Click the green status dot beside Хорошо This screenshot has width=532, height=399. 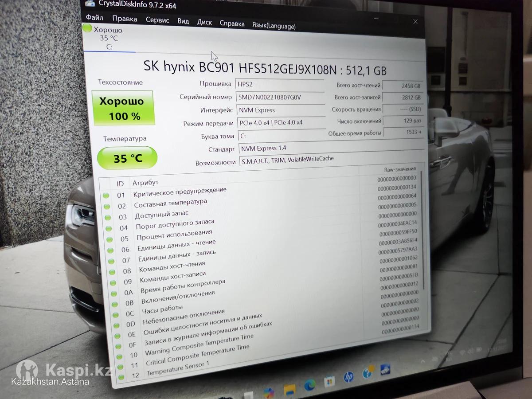[87, 28]
